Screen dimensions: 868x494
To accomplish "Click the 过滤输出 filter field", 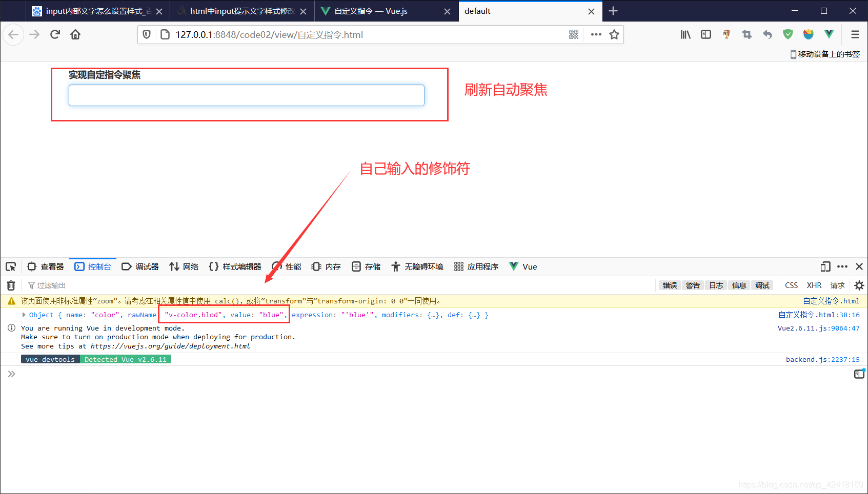I will [338, 285].
